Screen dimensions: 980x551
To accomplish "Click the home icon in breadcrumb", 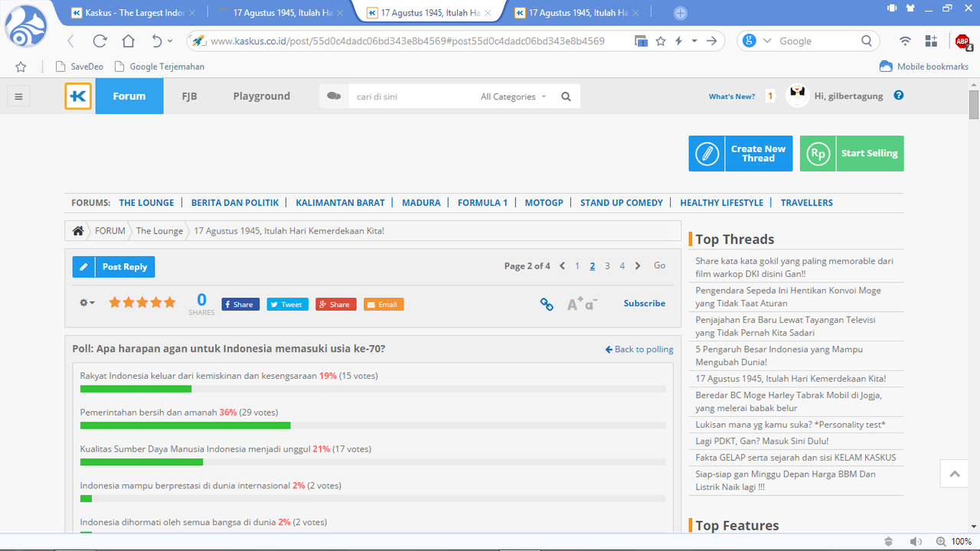I will click(78, 230).
